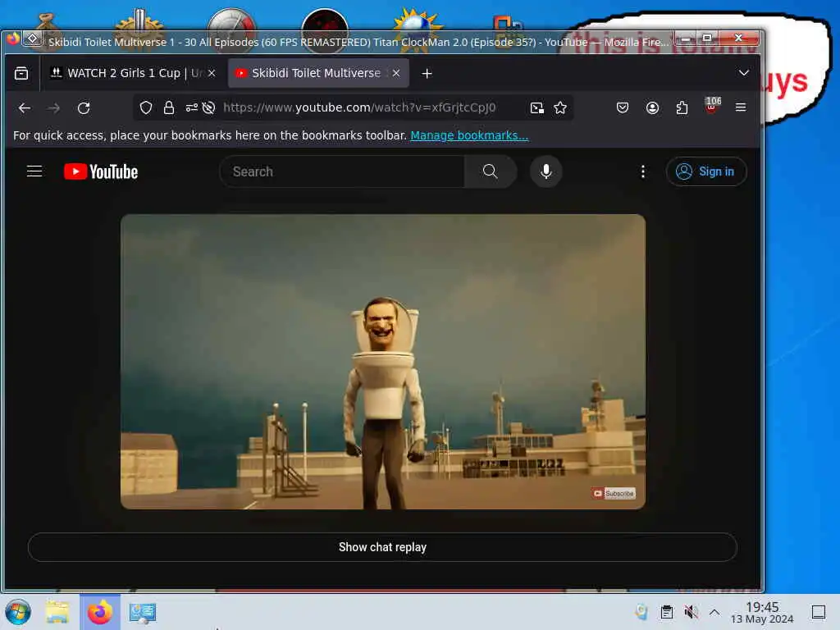Open clock showing 19:45
840x630 pixels.
click(762, 612)
